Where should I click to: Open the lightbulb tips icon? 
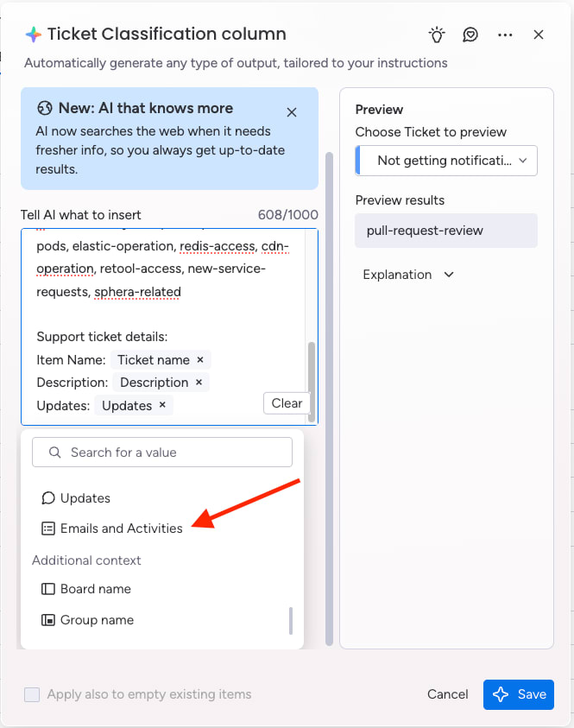pyautogui.click(x=437, y=35)
